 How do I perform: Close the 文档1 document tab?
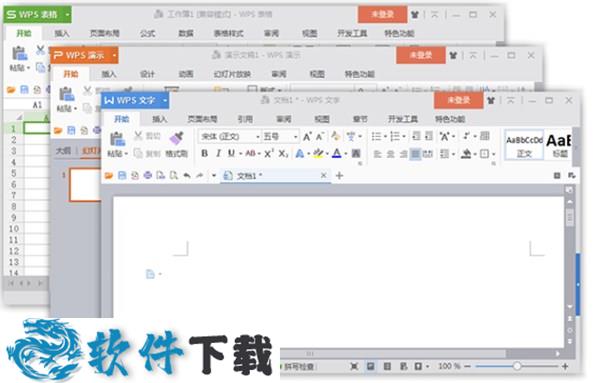(x=323, y=175)
